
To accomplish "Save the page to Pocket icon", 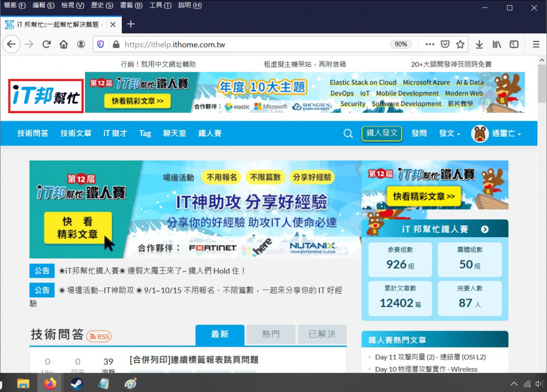I will (x=445, y=44).
